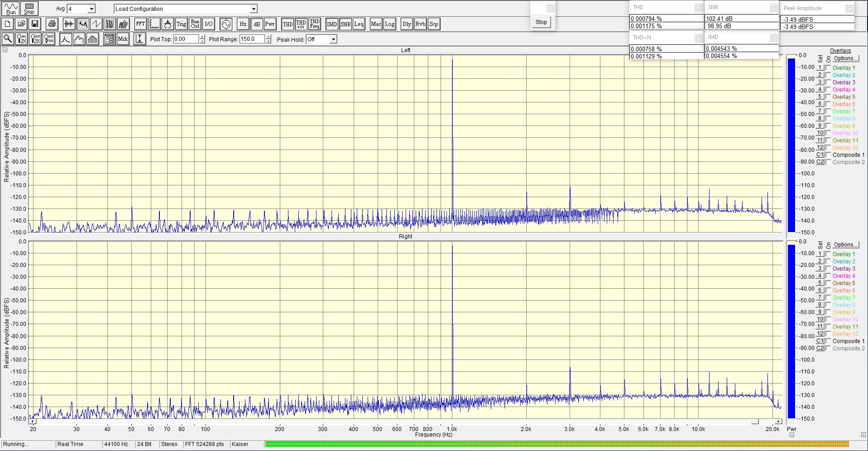Open I/O device settings
Viewport: 868px width, 451px height.
208,24
